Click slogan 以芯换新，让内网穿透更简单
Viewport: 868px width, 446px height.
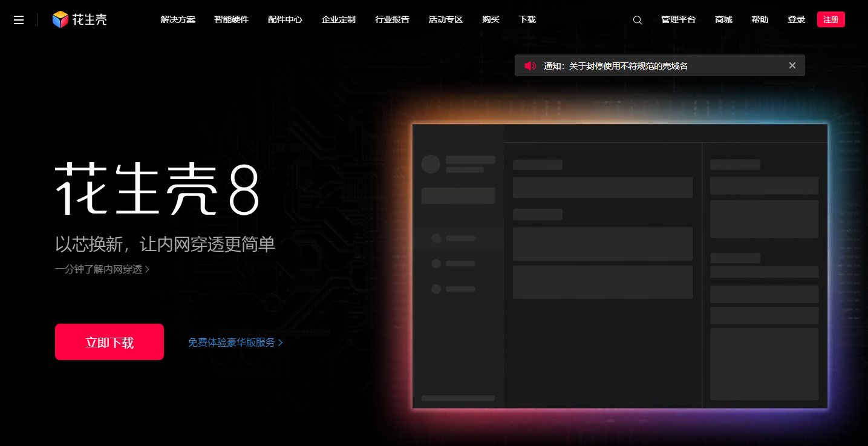pyautogui.click(x=165, y=244)
